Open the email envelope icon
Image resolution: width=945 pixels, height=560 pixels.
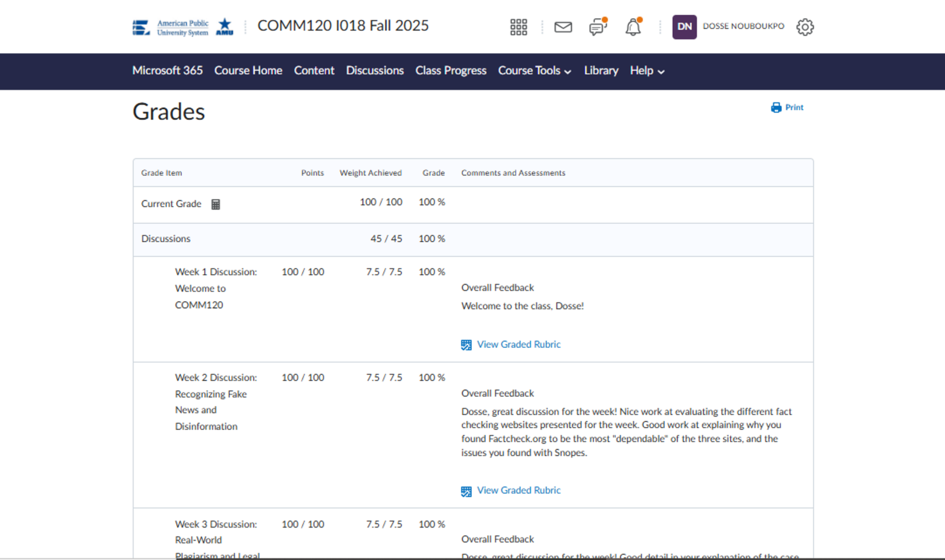point(563,27)
